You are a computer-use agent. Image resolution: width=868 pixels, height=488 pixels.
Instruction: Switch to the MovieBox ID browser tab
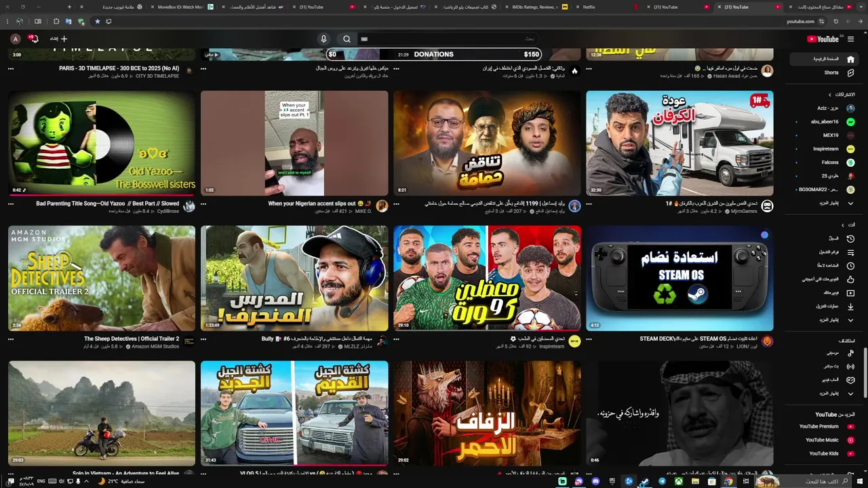point(180,7)
